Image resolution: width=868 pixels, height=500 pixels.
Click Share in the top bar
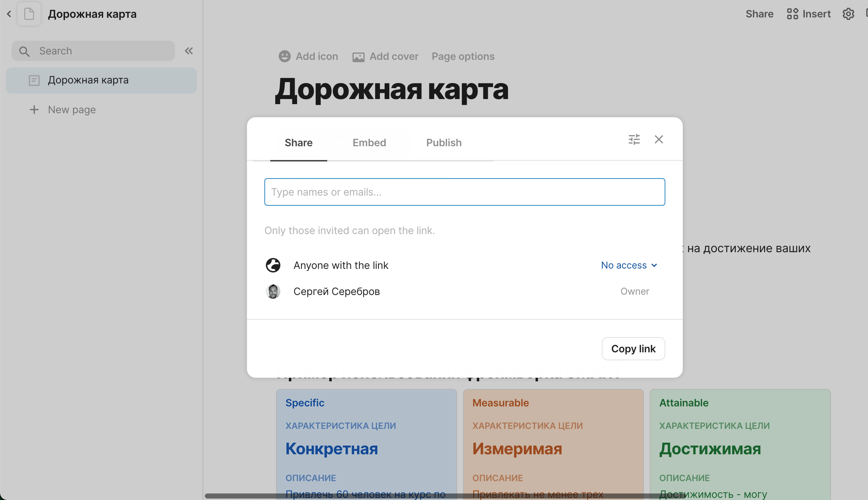pyautogui.click(x=759, y=14)
